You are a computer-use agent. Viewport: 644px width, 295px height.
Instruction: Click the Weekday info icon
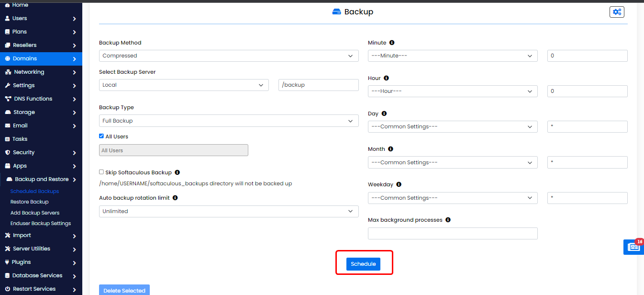click(x=399, y=184)
